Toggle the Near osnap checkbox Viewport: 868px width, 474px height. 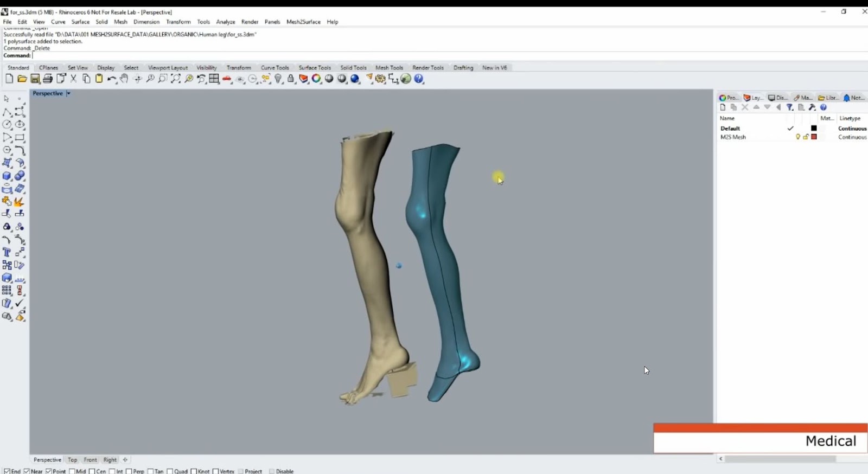click(x=27, y=471)
